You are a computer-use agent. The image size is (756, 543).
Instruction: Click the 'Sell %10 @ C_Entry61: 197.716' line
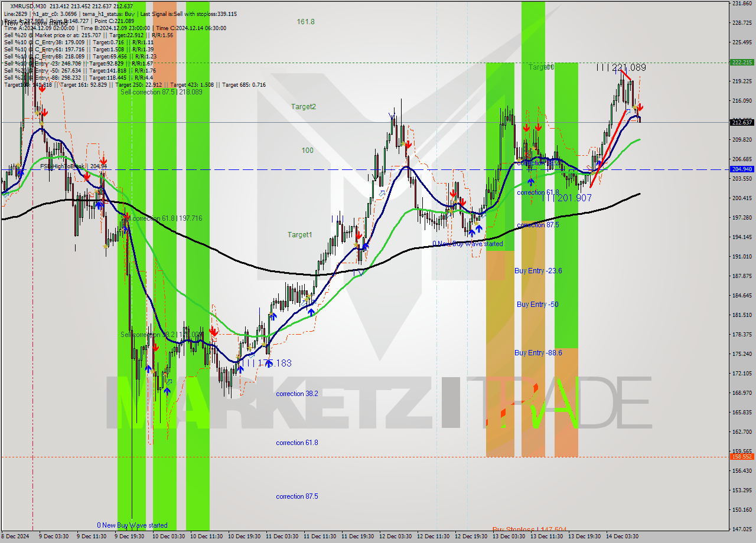(44, 49)
